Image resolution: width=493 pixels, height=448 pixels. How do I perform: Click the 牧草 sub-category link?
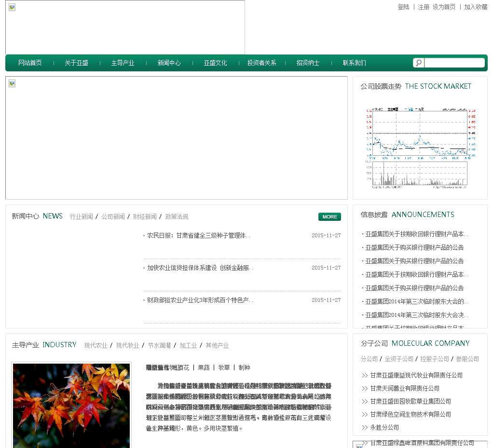tap(224, 367)
